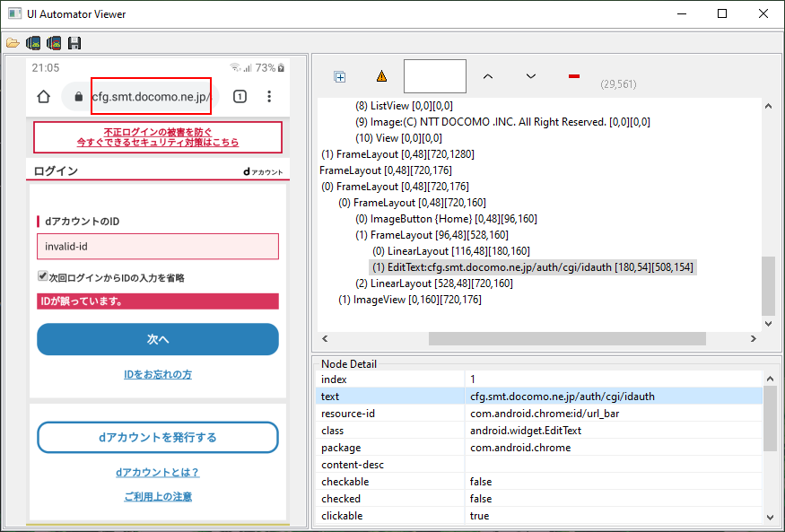The height and width of the screenshot is (532, 785).
Task: Click the ログイン heading in preview
Action: 56,171
